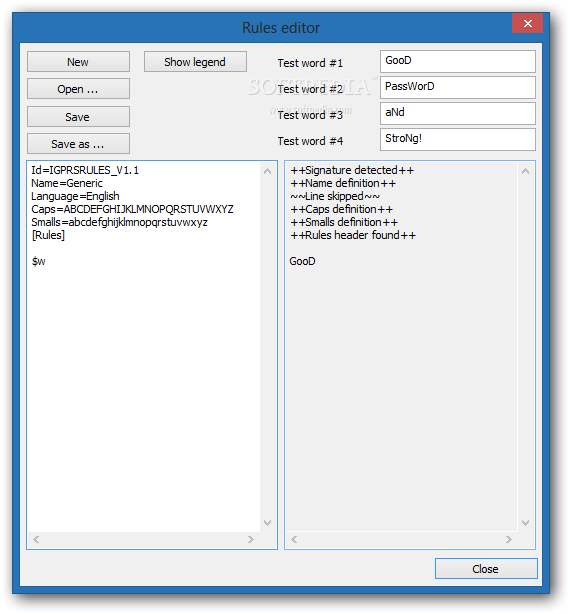Click the Test word #4 label
570x614 pixels.
coord(310,141)
